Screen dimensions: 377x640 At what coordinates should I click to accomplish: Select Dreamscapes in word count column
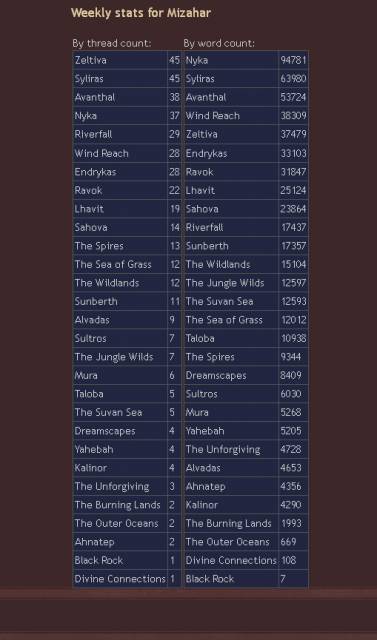click(216, 376)
